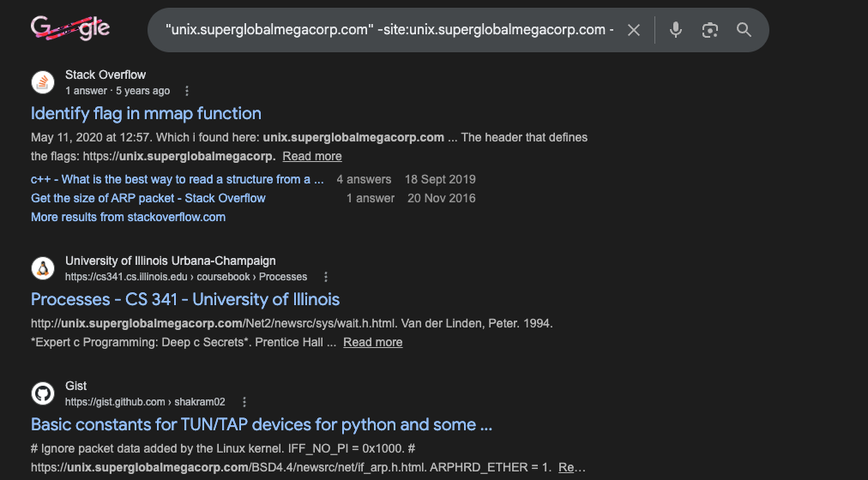Click the magnifying glass search button
Screen dimensions: 868x480
pos(744,30)
